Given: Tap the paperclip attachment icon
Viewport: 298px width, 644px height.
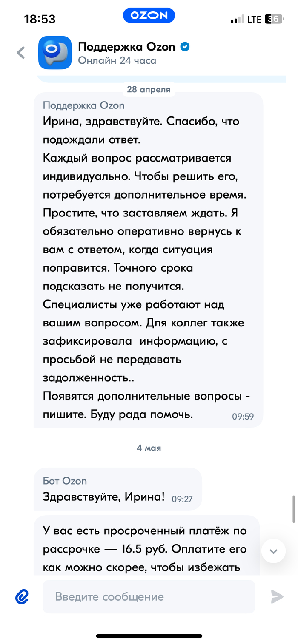Looking at the screenshot, I should [x=22, y=597].
